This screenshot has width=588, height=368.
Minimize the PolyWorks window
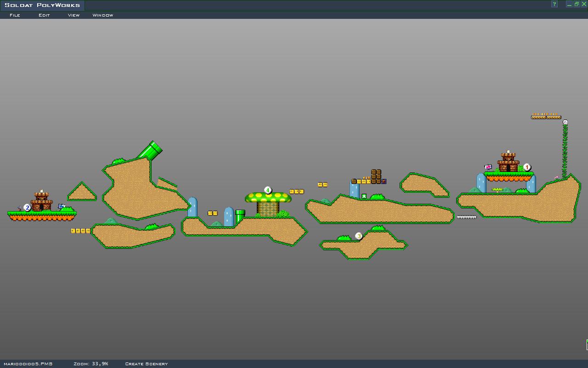tap(569, 4)
